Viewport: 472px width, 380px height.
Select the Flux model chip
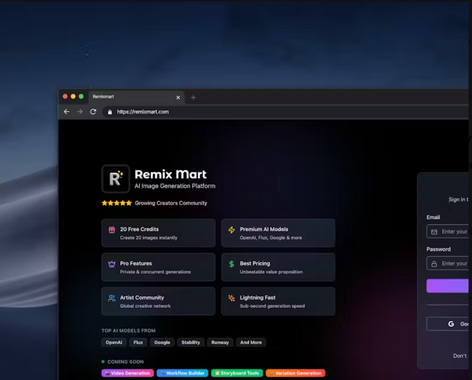(x=138, y=342)
